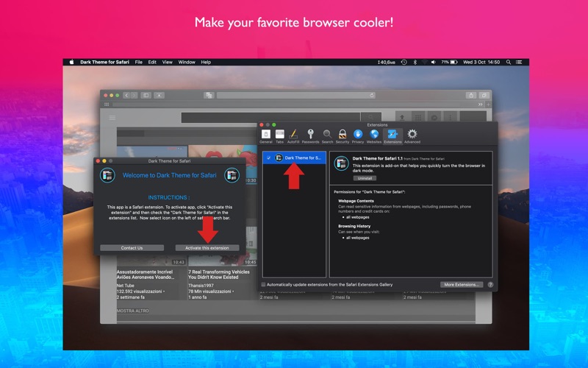Click the Time Machine menu bar icon
The width and height of the screenshot is (588, 368).
(404, 63)
